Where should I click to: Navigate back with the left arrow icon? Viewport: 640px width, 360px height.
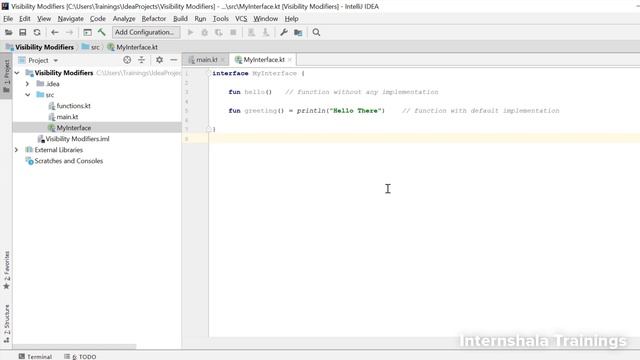(55, 32)
